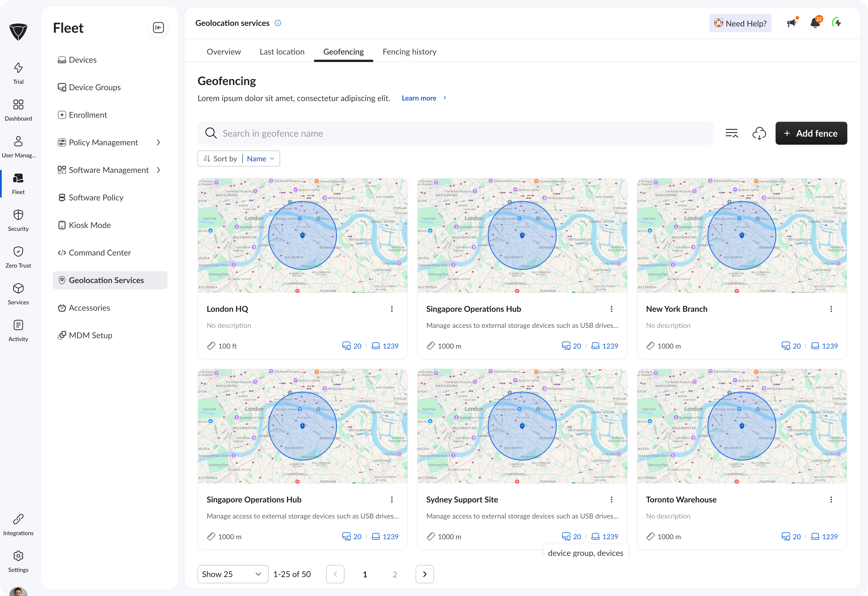The width and height of the screenshot is (868, 596).
Task: Select page 1 in pagination
Action: [365, 574]
